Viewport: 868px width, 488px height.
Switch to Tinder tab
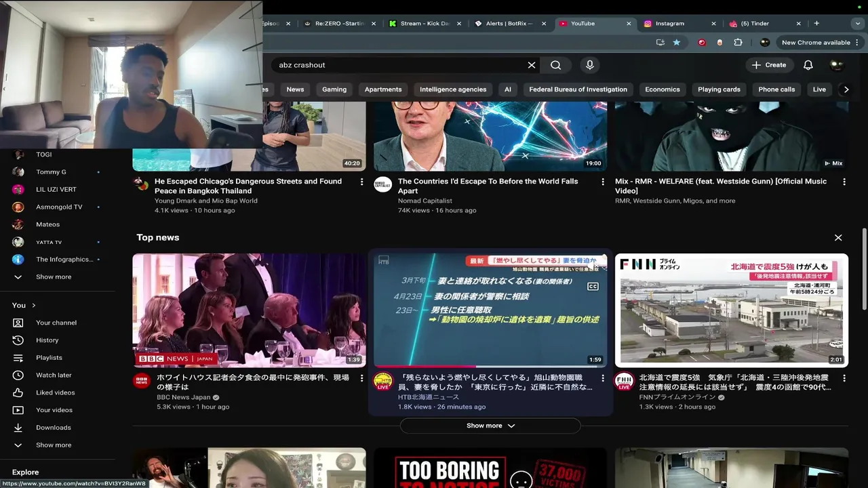(x=765, y=24)
